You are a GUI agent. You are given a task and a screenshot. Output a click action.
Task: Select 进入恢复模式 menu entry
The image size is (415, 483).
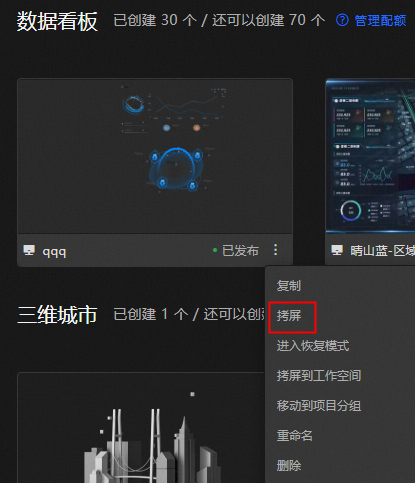tap(313, 346)
